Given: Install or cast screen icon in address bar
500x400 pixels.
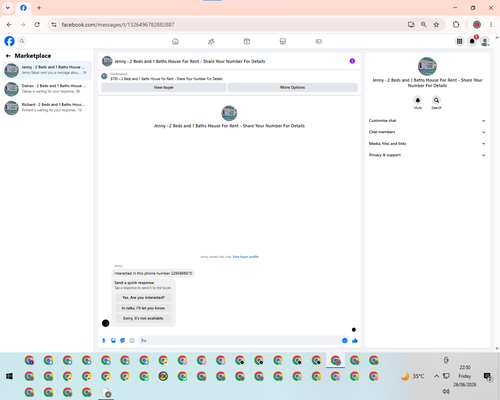Looking at the screenshot, I should tap(411, 25).
